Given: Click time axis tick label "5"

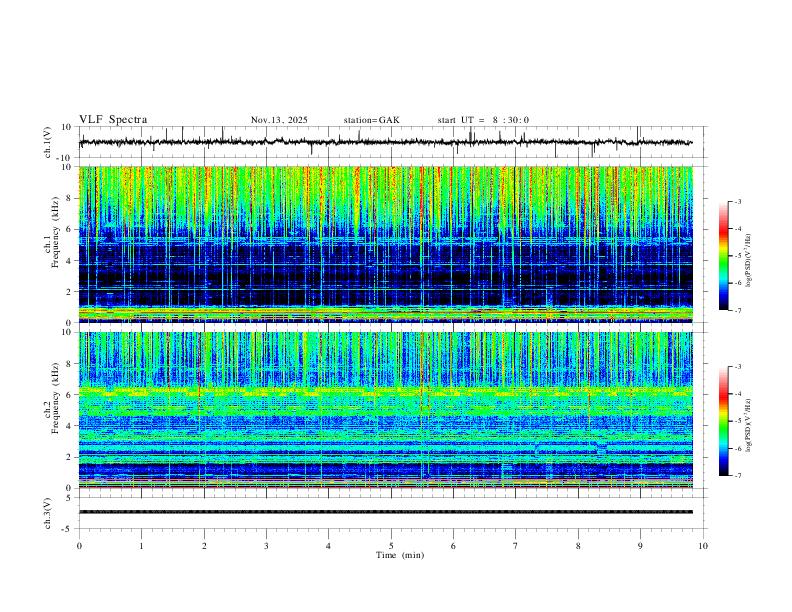Looking at the screenshot, I should pos(391,546).
